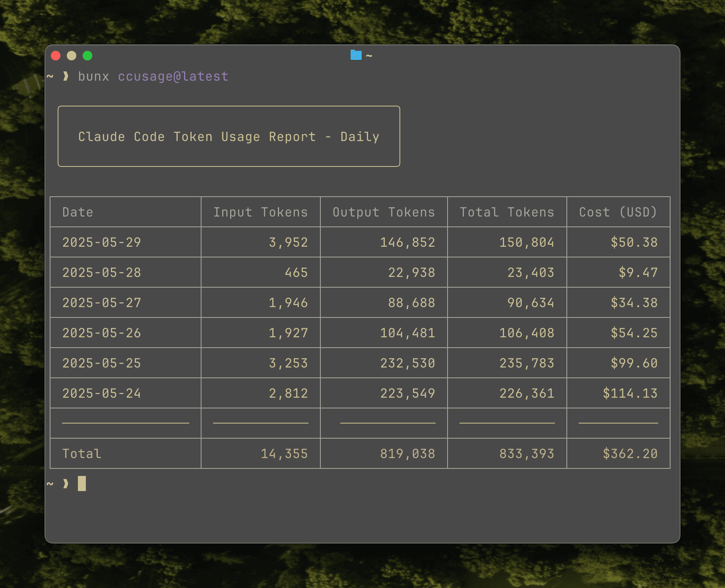Click the Total Tokens column header
Viewport: 725px width, 588px height.
(x=507, y=212)
